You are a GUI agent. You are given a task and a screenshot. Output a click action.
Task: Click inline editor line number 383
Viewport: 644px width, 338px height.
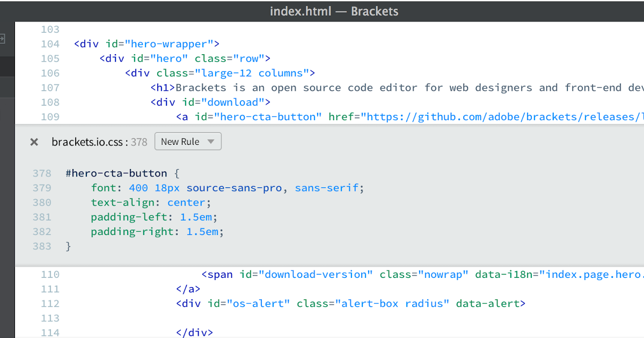(42, 246)
